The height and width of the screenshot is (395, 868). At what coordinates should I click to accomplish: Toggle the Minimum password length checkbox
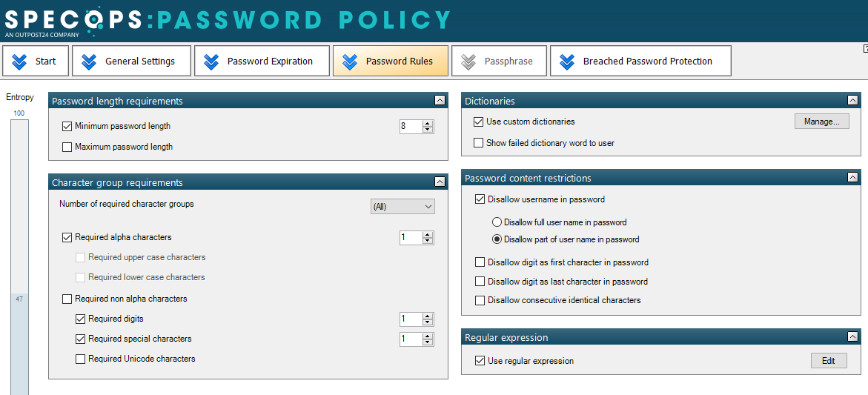point(67,126)
